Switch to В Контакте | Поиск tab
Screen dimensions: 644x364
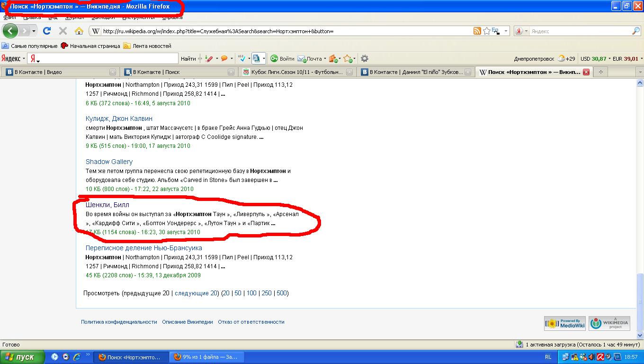(x=178, y=72)
